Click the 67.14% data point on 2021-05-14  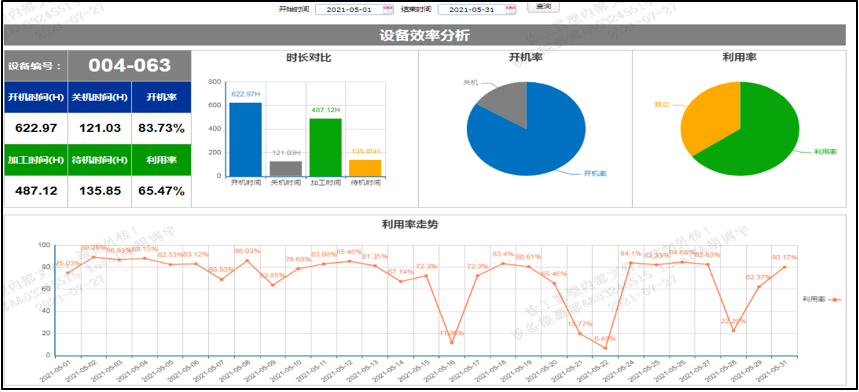[400, 281]
